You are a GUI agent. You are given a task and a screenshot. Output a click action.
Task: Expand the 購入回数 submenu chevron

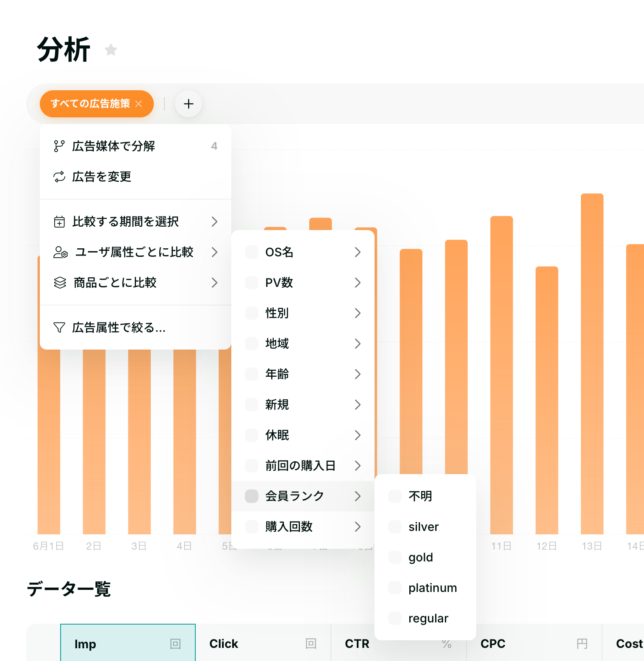click(358, 527)
